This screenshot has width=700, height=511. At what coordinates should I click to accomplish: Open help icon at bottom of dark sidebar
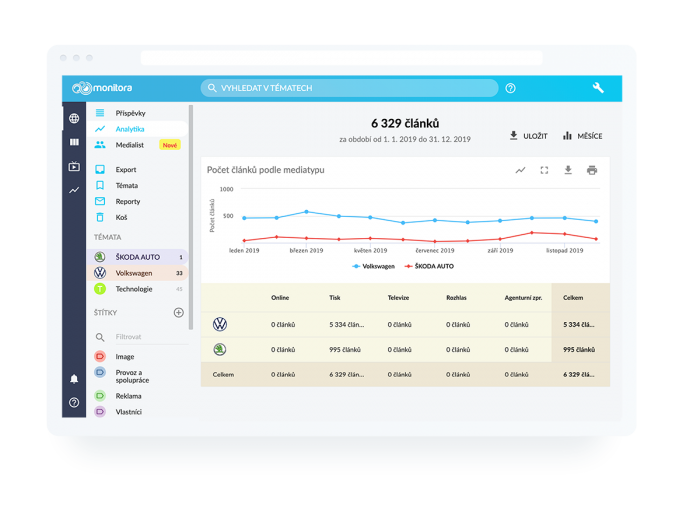74,403
